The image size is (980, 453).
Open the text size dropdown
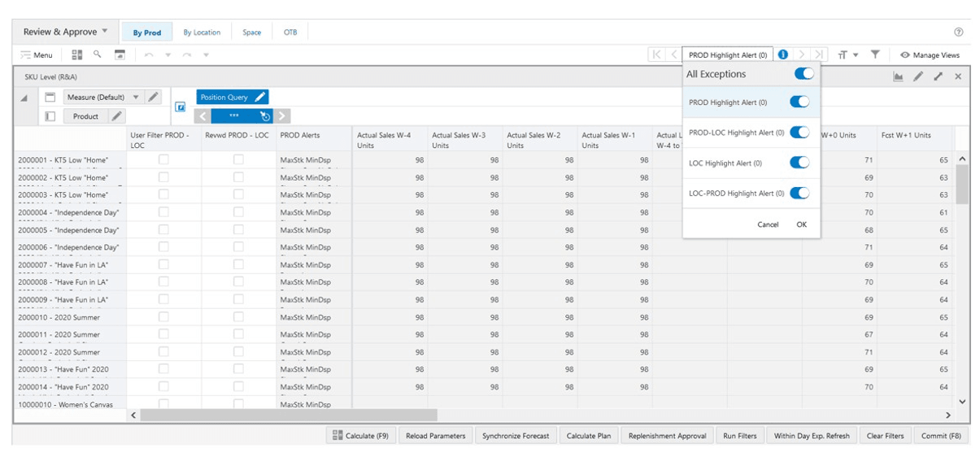click(x=848, y=54)
